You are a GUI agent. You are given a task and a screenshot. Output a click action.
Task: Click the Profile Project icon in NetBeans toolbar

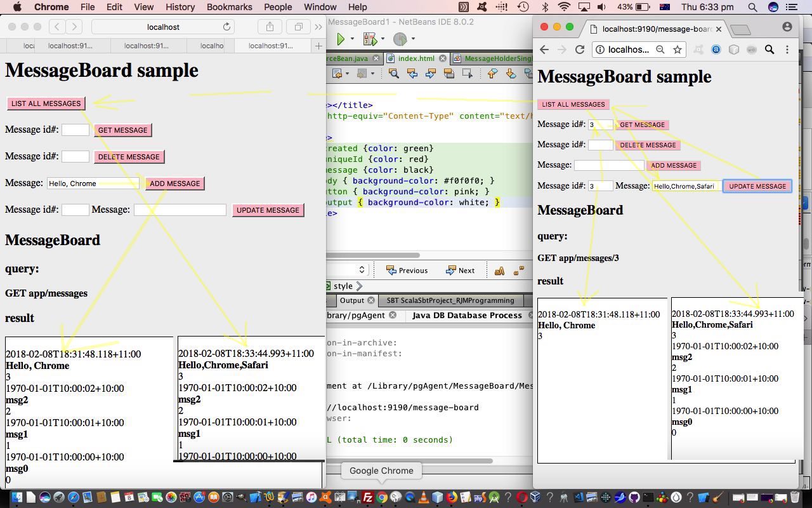(x=400, y=39)
